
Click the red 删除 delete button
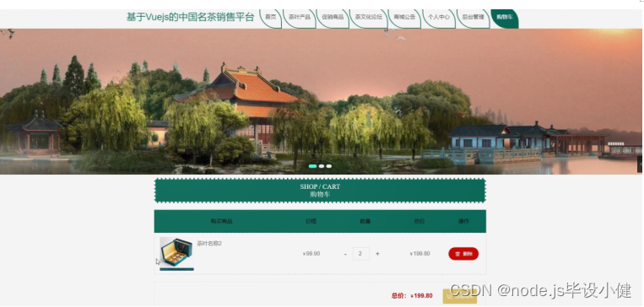463,254
